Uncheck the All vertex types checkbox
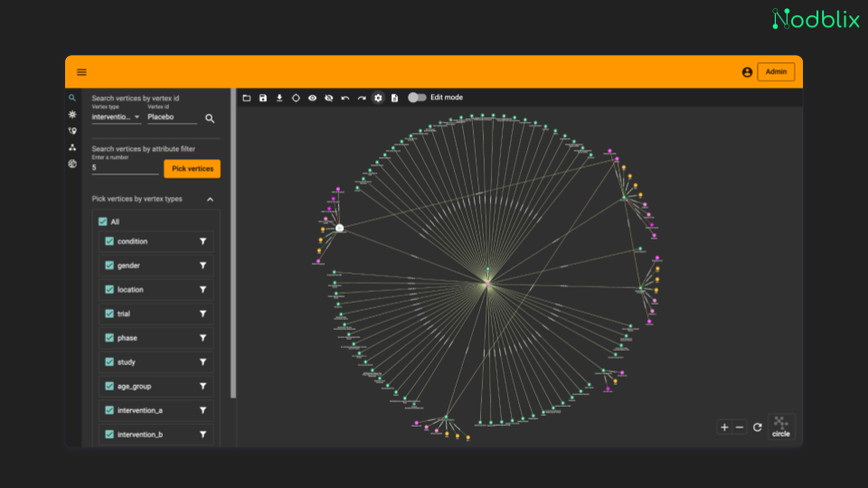Screen dimensions: 868x488 point(102,221)
